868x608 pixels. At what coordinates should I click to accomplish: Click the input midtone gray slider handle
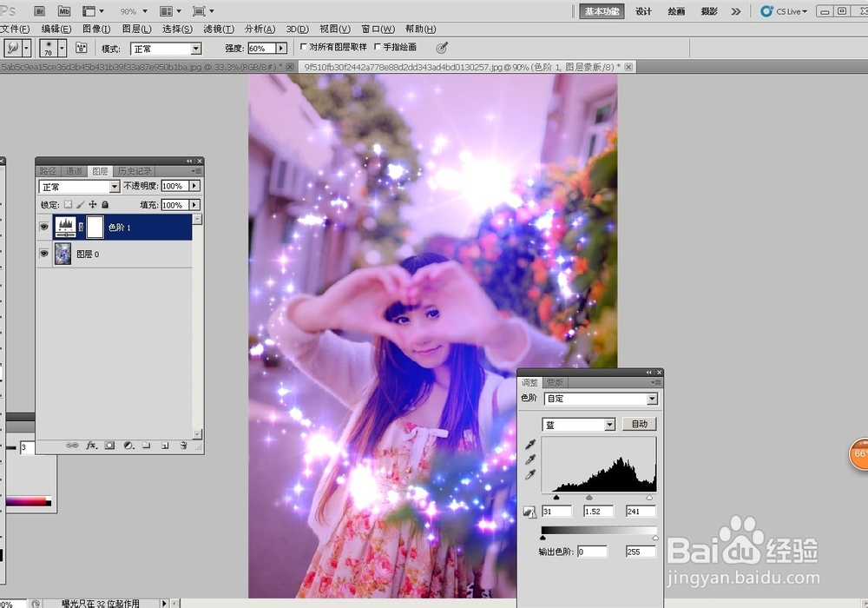[x=589, y=497]
